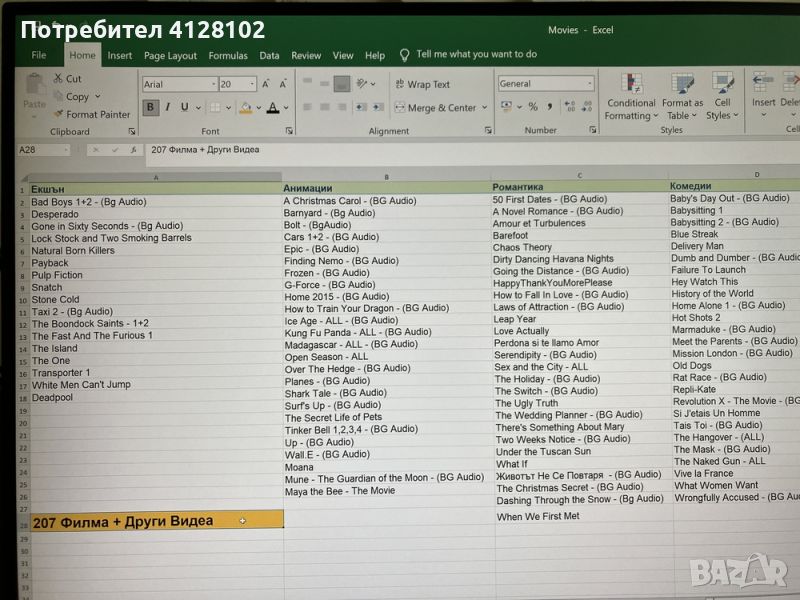Click the Cell Styles icon
This screenshot has width=800, height=600.
722,86
